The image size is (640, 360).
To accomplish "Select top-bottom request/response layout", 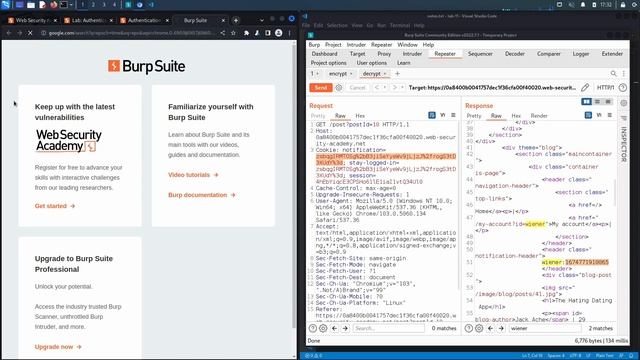I will tap(597, 102).
